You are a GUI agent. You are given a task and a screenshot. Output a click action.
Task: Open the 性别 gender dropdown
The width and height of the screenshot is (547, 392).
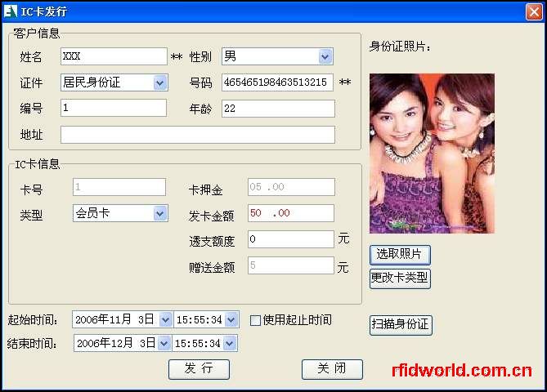325,56
